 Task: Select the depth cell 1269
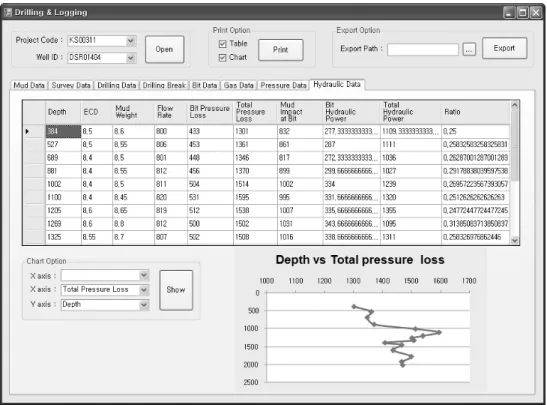pyautogui.click(x=63, y=224)
